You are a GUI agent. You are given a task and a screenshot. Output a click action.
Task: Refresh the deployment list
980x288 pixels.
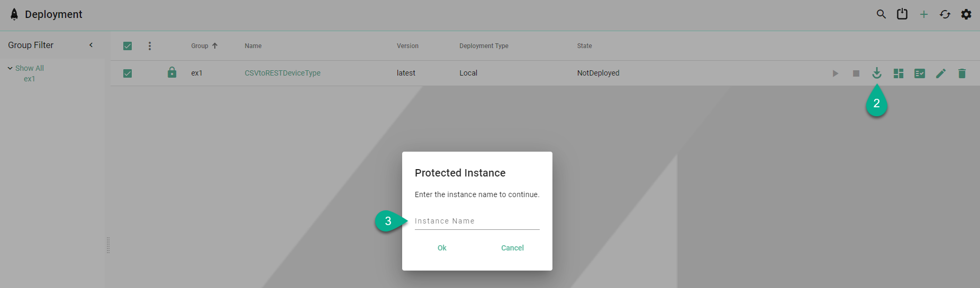pos(945,14)
